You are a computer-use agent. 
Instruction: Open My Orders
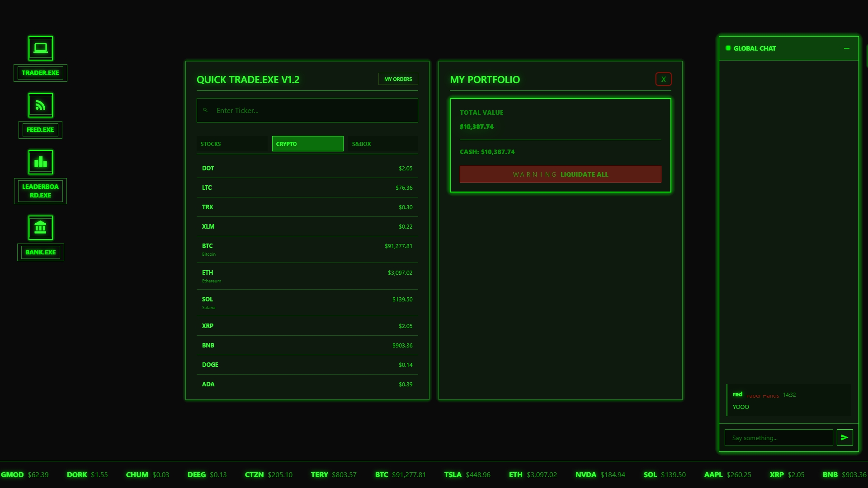pos(398,79)
